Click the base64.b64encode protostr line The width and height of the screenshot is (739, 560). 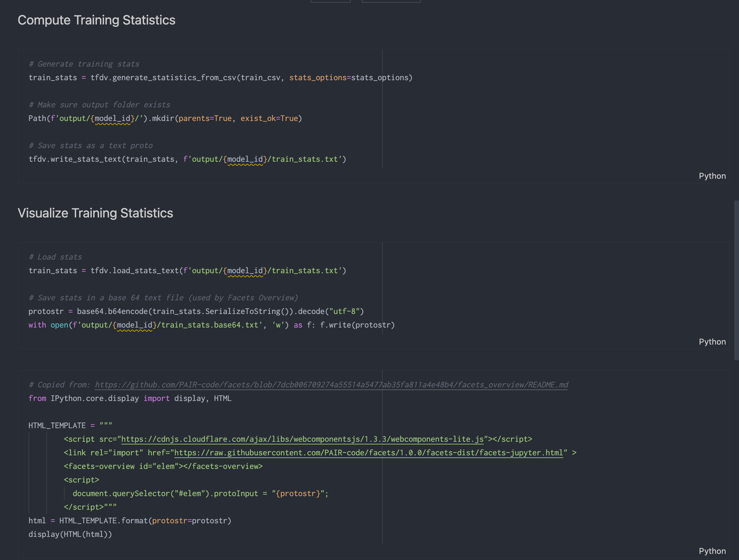coord(196,311)
